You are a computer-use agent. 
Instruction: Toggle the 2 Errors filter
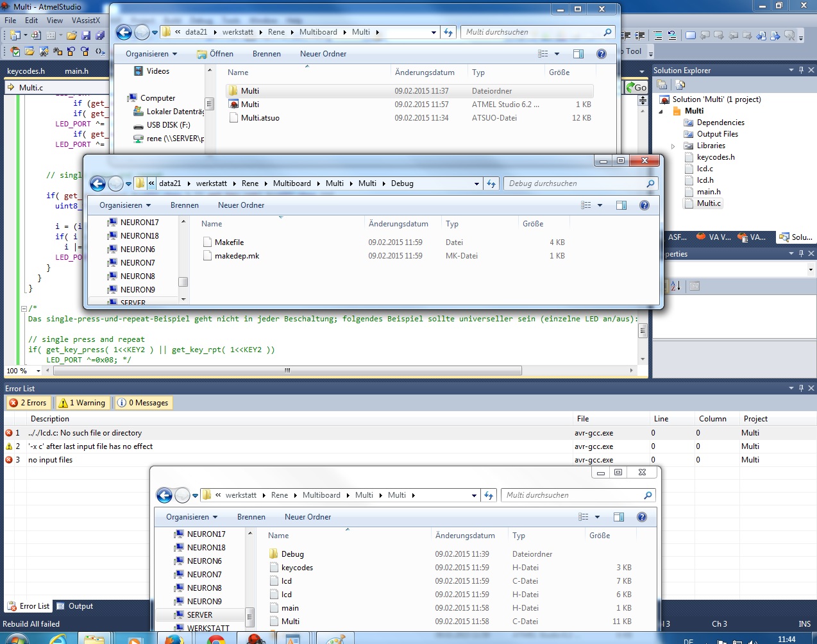[x=28, y=403]
